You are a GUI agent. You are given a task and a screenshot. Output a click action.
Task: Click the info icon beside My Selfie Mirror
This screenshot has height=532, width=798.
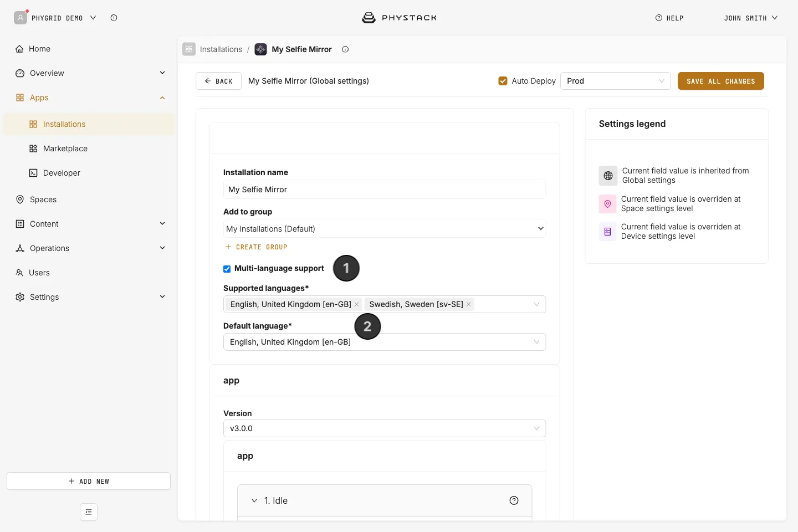point(345,49)
